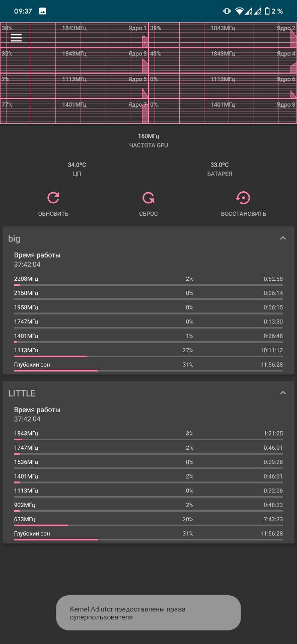The width and height of the screenshot is (297, 644).
Task: Tap the image notification icon near clock
Action: pos(43,11)
